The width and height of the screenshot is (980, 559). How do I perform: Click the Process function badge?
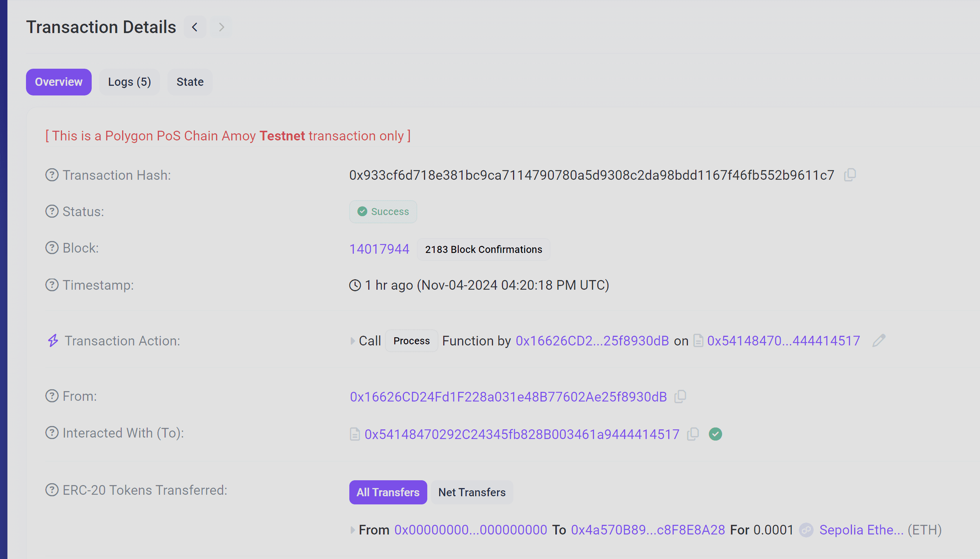click(x=411, y=341)
